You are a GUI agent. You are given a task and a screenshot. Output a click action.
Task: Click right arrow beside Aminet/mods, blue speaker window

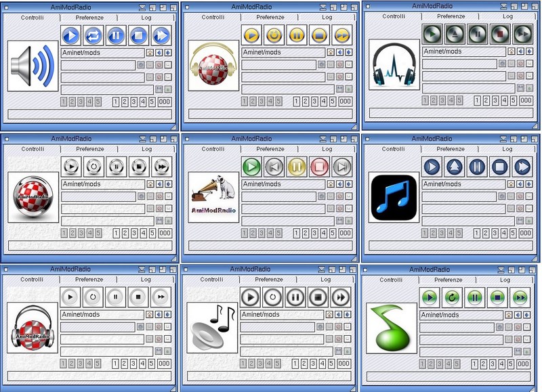click(168, 52)
